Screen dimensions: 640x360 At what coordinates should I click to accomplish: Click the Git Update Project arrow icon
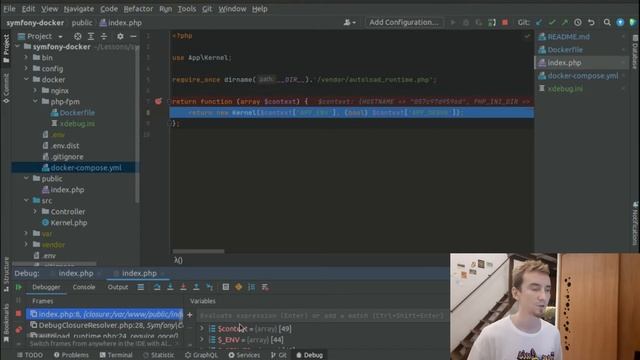(x=539, y=22)
